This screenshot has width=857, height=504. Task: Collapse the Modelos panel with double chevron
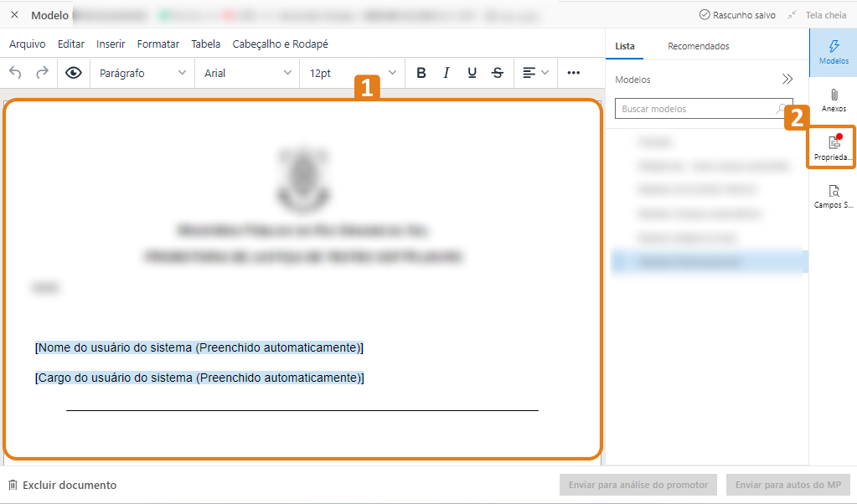coord(787,80)
